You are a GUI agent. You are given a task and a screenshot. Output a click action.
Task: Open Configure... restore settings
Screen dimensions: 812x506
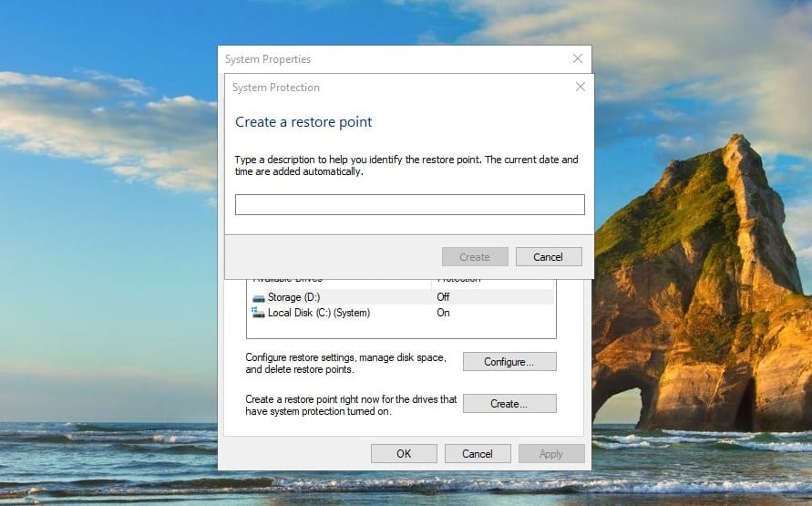509,362
